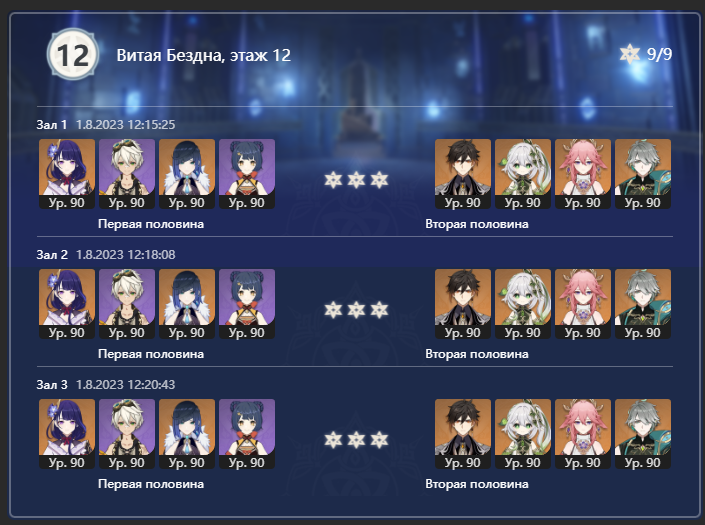Image resolution: width=705 pixels, height=525 pixels.
Task: Select Raiden Shogun portrait in Зал 1
Action: click(67, 174)
